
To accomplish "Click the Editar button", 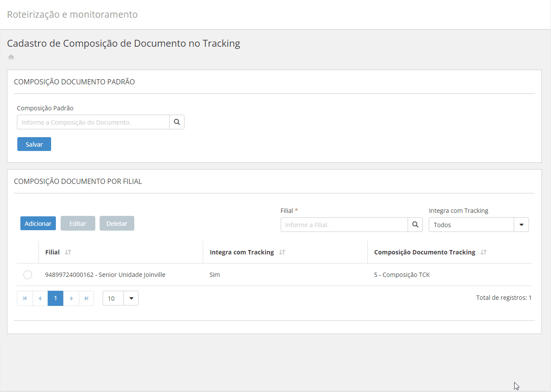I will pos(78,224).
